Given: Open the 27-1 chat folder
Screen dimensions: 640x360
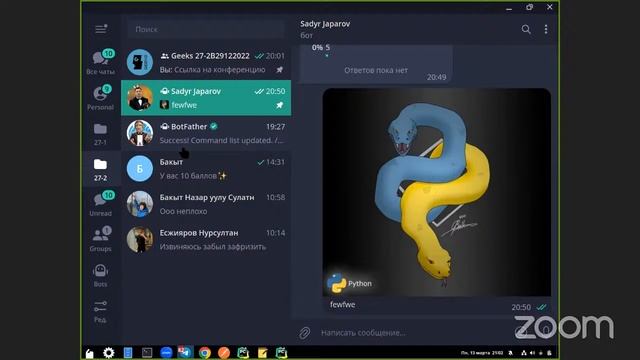Looking at the screenshot, I should point(100,134).
